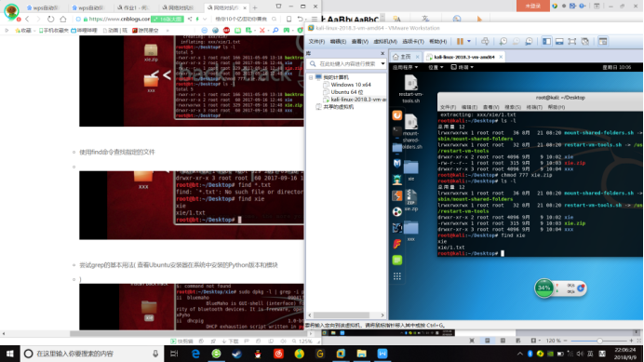Click browser reload page icon
This screenshot has height=362, width=644.
click(50, 19)
